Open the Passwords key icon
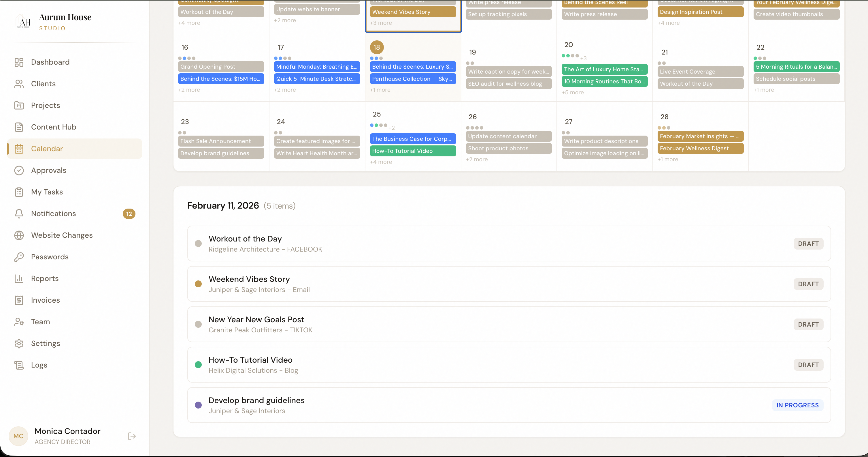Image resolution: width=868 pixels, height=457 pixels. [x=19, y=257]
